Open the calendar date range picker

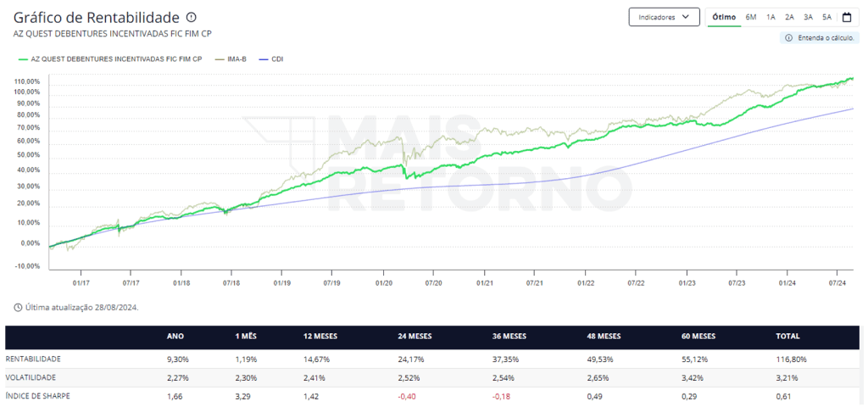coord(846,17)
